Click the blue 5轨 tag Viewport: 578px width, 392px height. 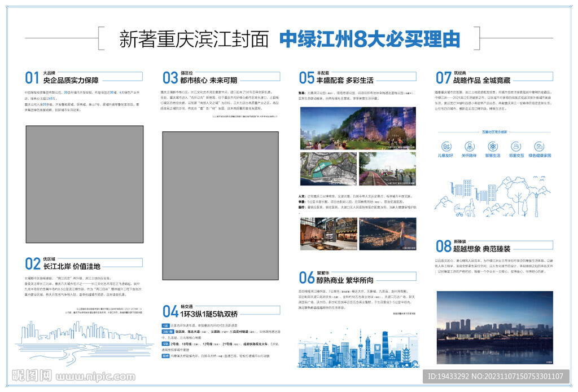click(x=165, y=343)
